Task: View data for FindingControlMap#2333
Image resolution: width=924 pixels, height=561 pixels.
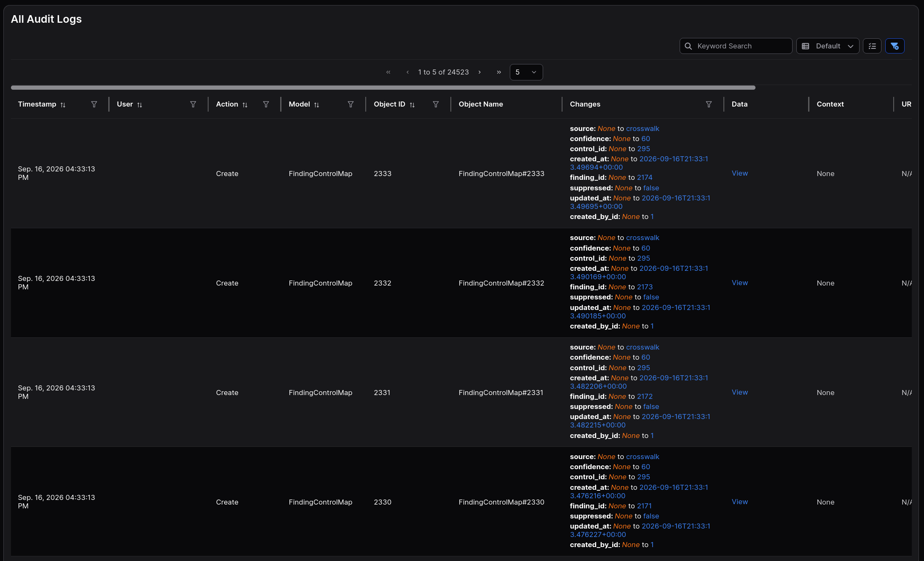Action: tap(739, 173)
